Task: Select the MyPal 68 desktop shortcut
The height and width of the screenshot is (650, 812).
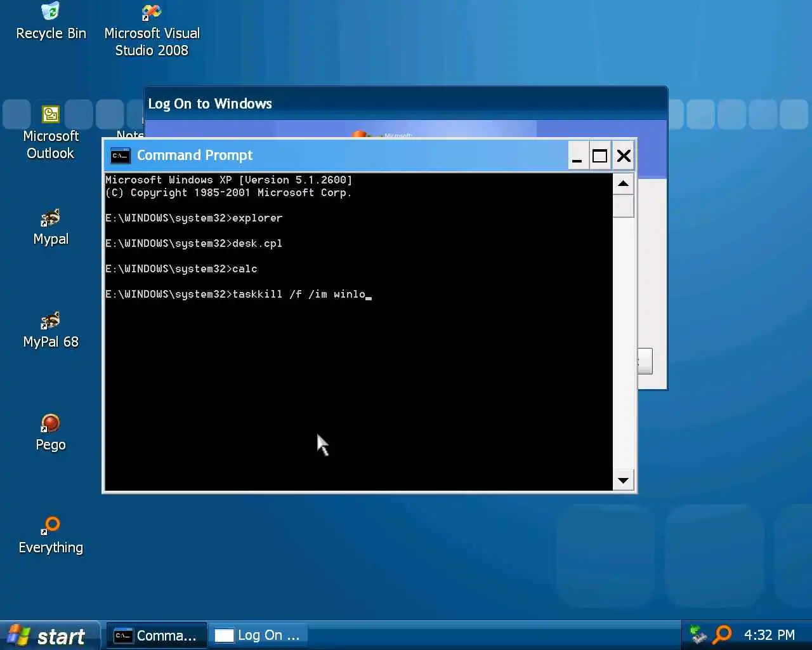Action: click(51, 331)
